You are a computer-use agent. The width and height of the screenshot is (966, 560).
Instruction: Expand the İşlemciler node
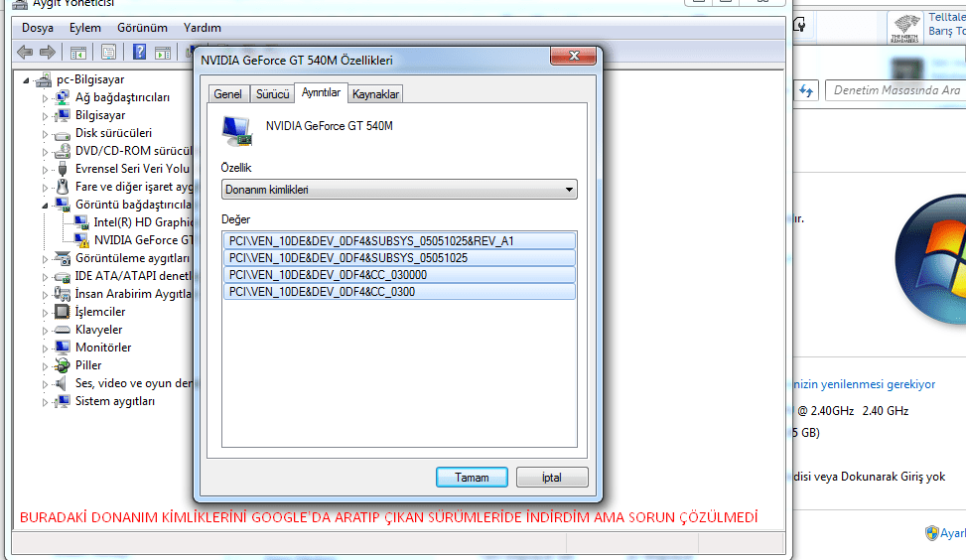tap(45, 313)
